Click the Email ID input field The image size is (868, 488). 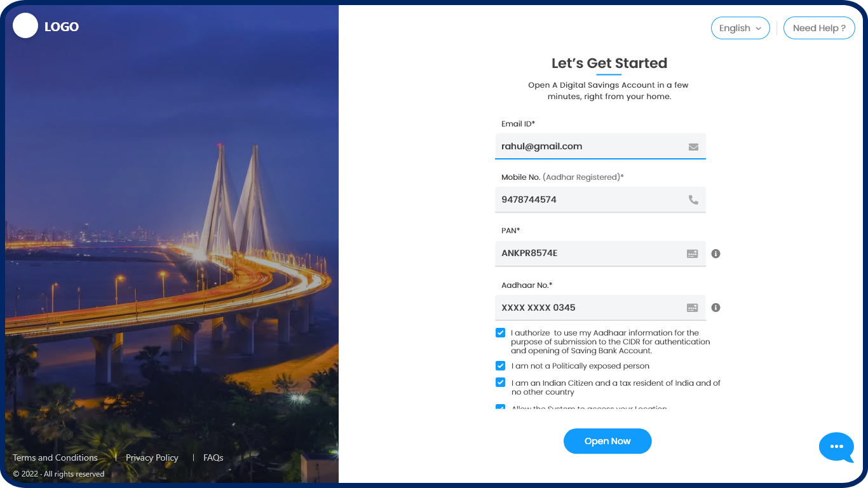[x=591, y=146]
